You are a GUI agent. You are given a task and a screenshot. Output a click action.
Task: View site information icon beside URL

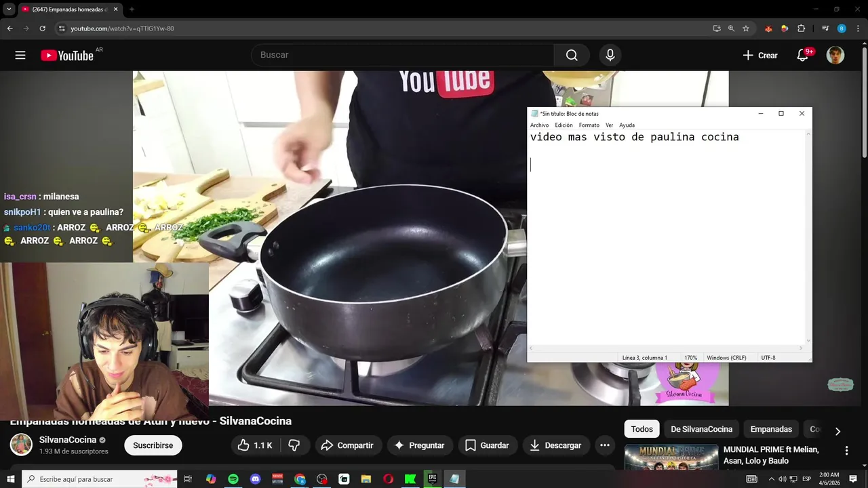(x=62, y=28)
